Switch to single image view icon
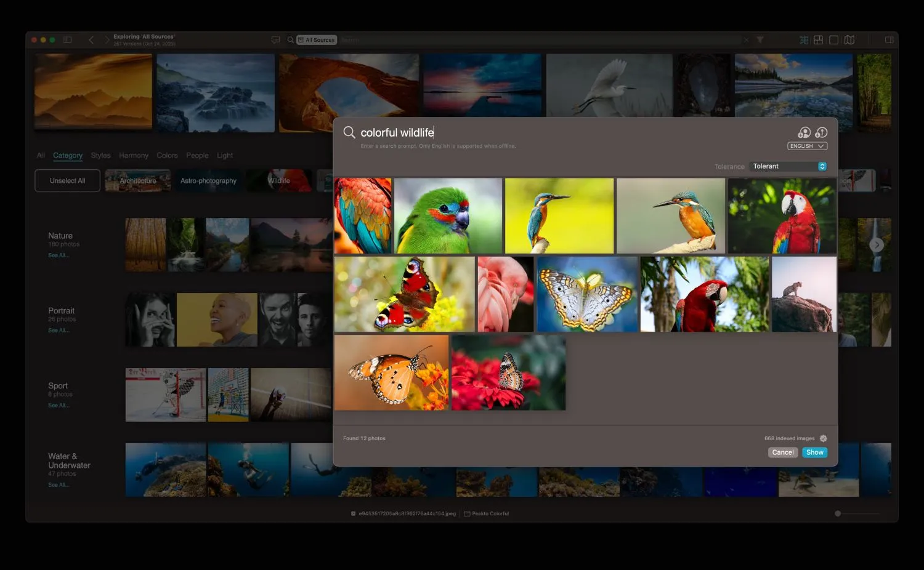924x570 pixels. pyautogui.click(x=833, y=40)
